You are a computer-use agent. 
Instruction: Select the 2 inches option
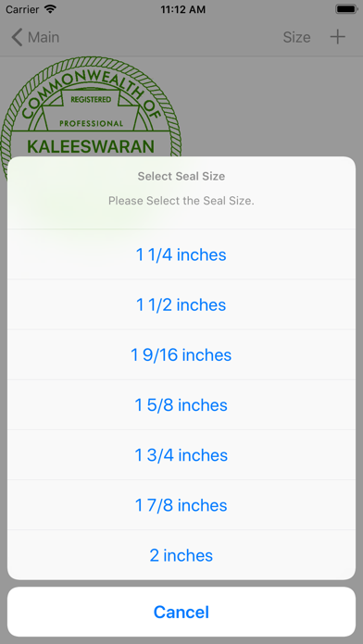[x=181, y=555]
